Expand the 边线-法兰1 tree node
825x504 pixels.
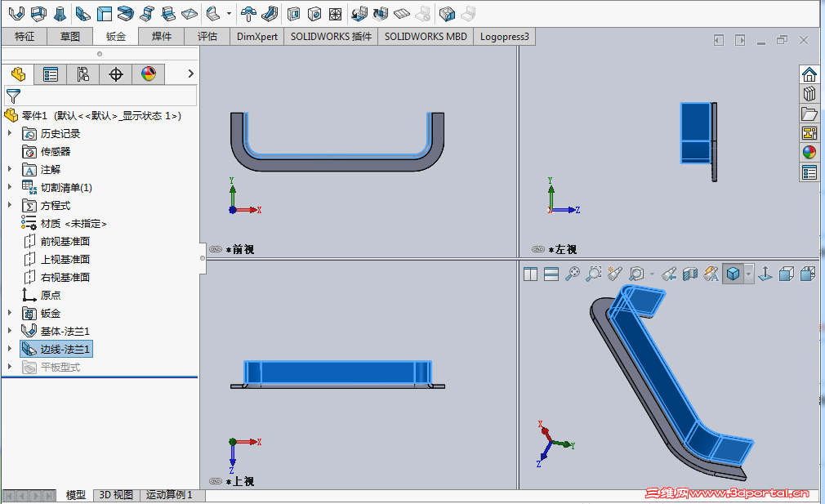click(x=10, y=349)
